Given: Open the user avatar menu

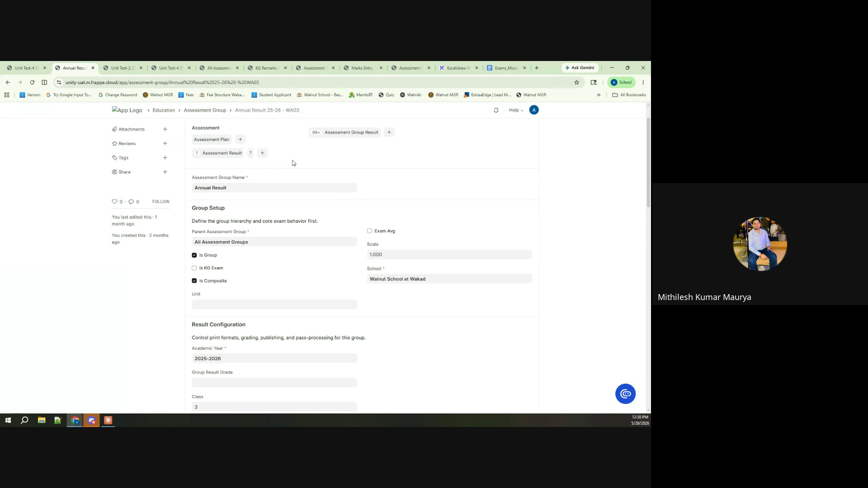Looking at the screenshot, I should 534,110.
